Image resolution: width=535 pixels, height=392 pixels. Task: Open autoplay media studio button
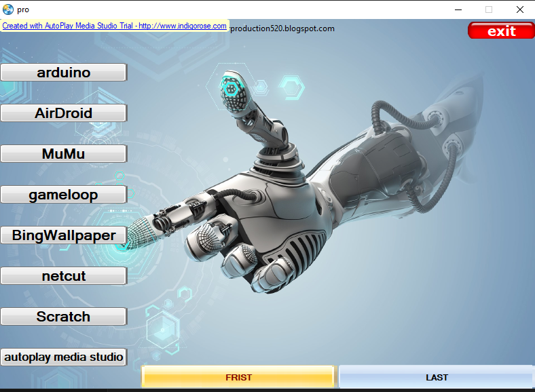[63, 357]
